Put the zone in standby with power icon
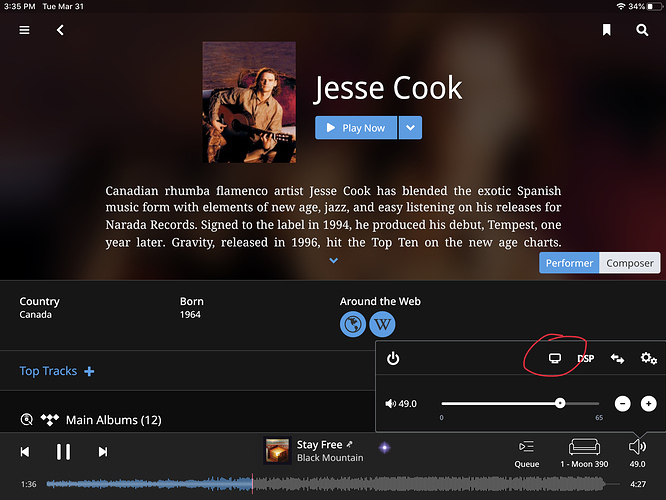The image size is (666, 500). click(393, 358)
